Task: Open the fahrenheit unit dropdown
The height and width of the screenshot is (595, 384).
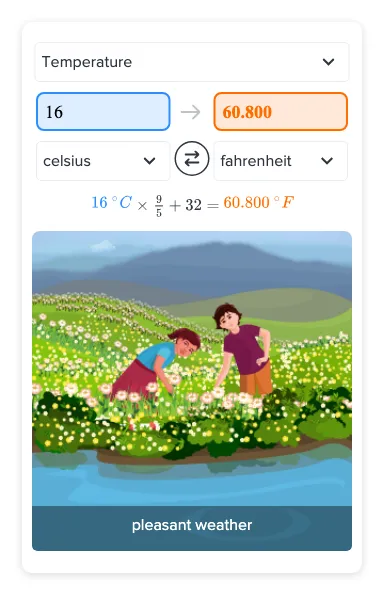Action: pos(280,161)
